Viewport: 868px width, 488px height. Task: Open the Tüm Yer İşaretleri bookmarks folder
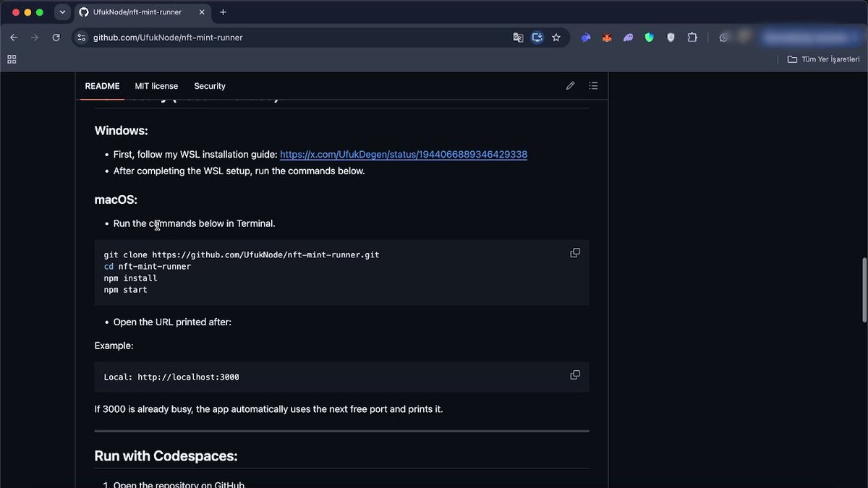pyautogui.click(x=823, y=59)
